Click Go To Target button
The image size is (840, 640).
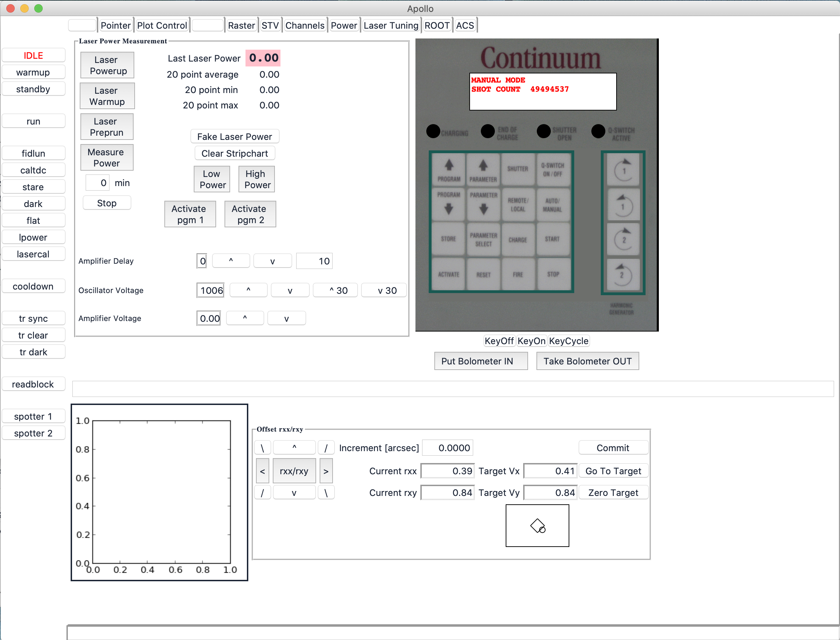613,471
